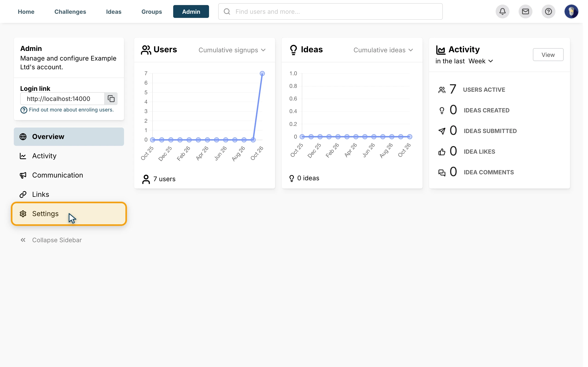Screen dimensions: 588x367
Task: Go to the Challenges tab
Action: coord(70,11)
